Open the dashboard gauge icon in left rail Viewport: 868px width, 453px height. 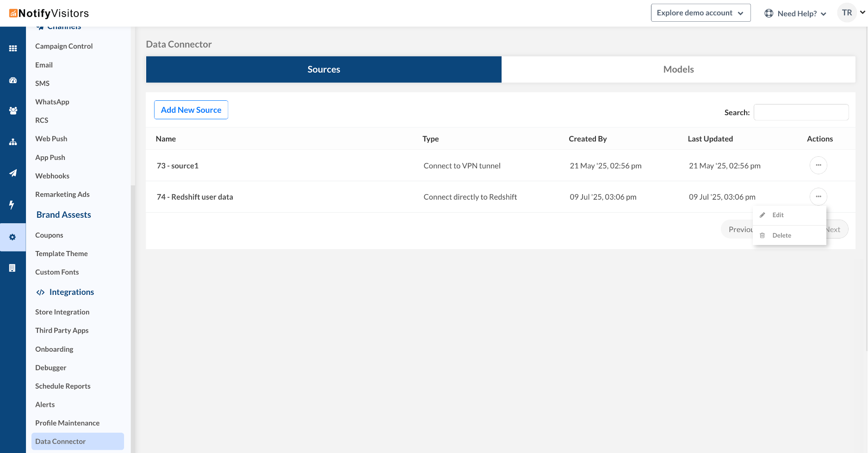pos(13,80)
